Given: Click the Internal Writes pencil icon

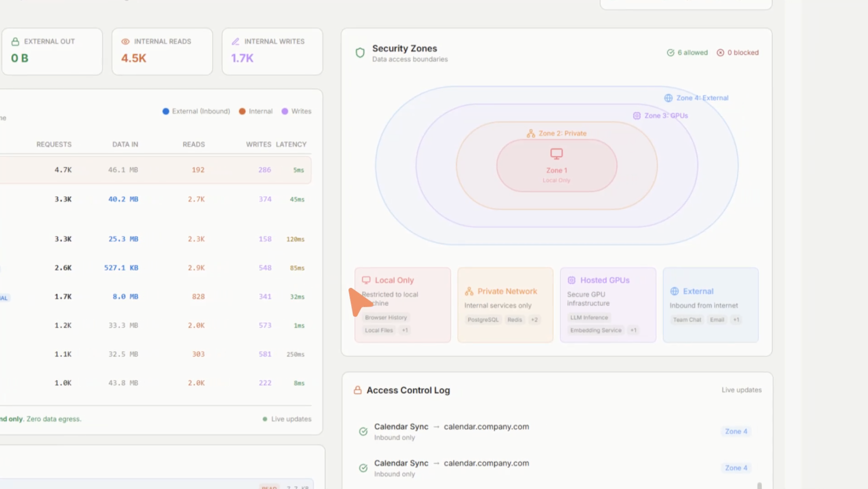Looking at the screenshot, I should pyautogui.click(x=236, y=42).
